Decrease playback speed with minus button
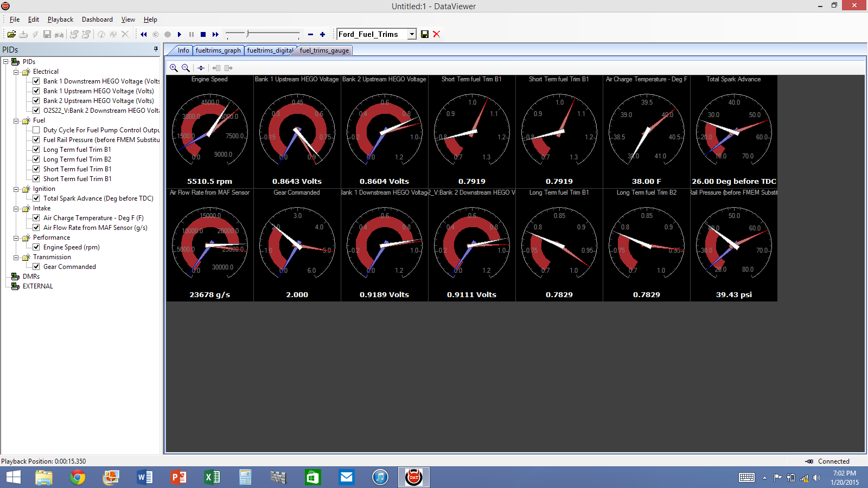 point(310,34)
